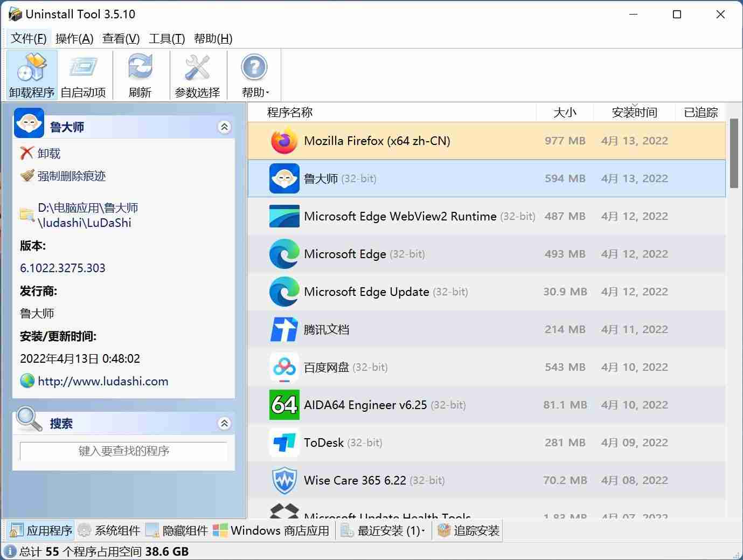This screenshot has width=743, height=560.
Task: Select Wise Care 365 6.22 row name
Action: [x=374, y=480]
